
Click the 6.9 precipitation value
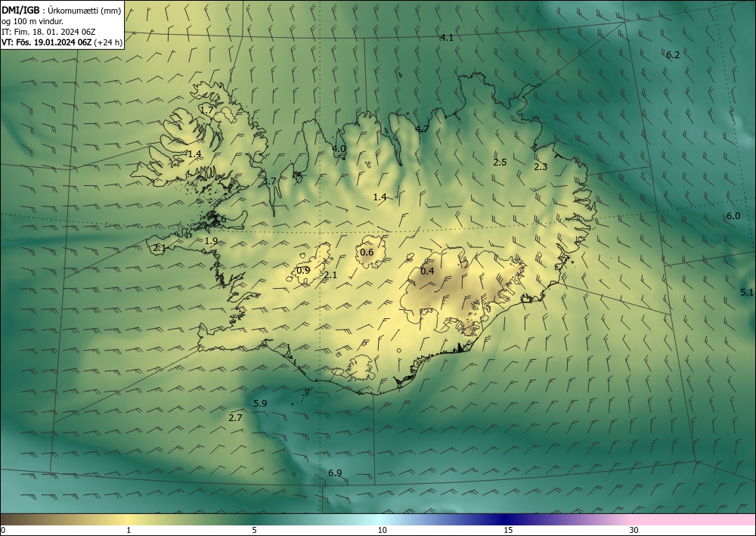tap(335, 472)
